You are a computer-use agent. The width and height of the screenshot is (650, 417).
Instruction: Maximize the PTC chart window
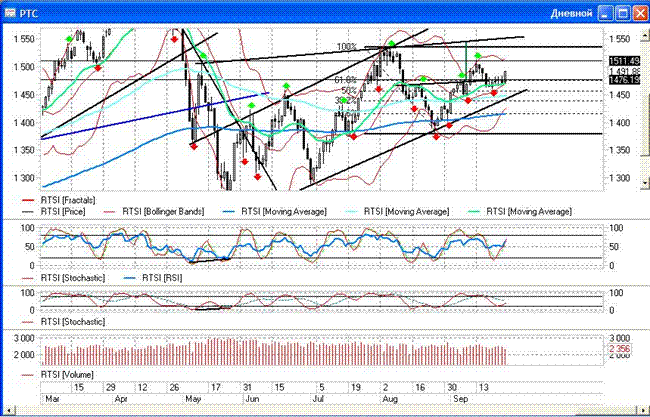click(x=623, y=14)
